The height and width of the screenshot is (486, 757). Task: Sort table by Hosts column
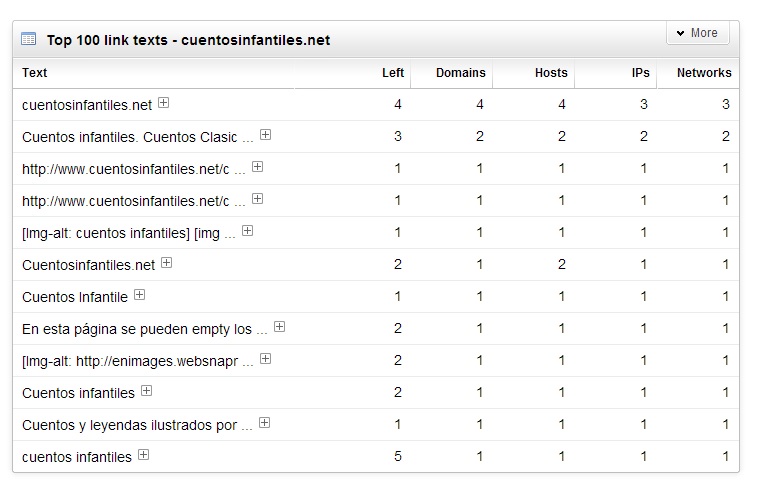click(551, 73)
